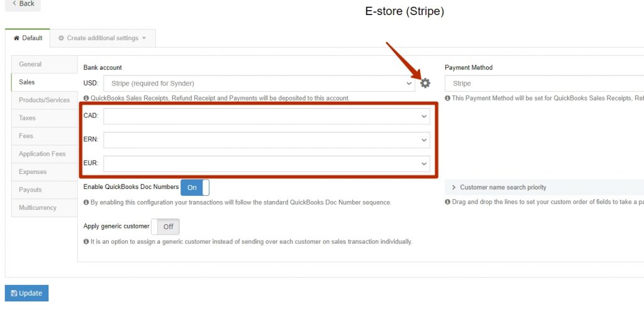Click info icon next to QuickBooks Sales Receipts note
644x314 pixels.
86,99
